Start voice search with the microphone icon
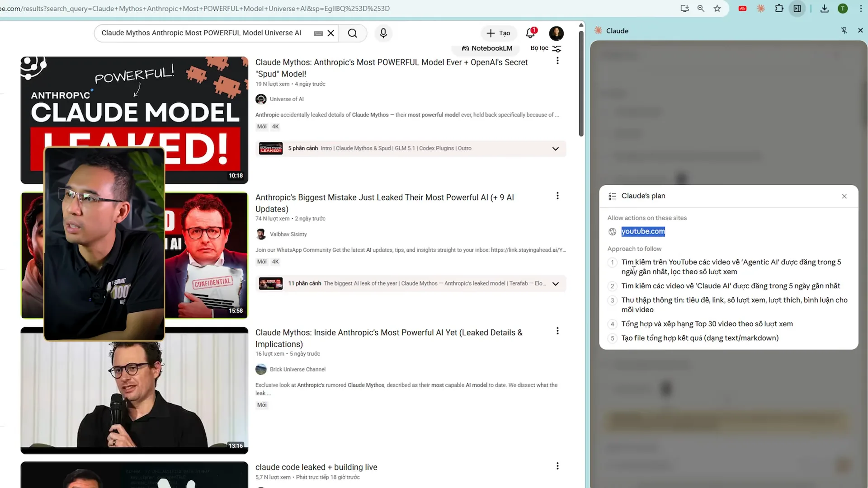This screenshot has height=488, width=868. click(383, 33)
